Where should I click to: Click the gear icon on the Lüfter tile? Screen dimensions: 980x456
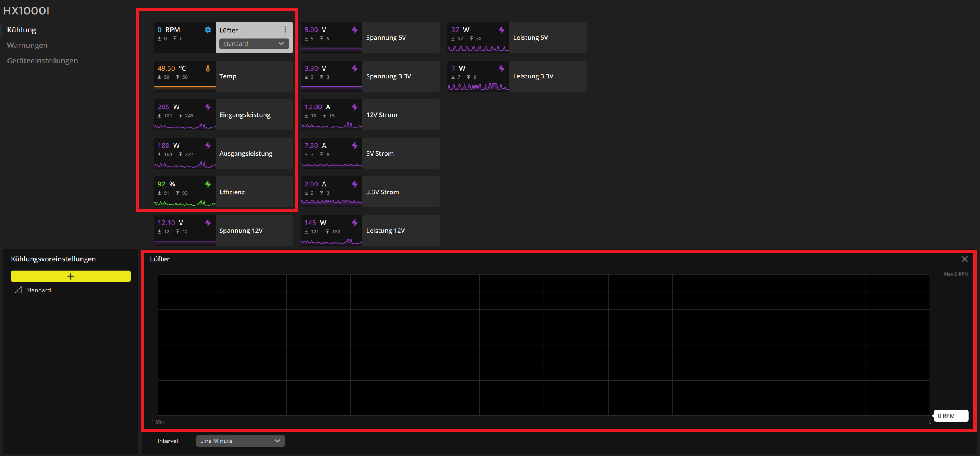pos(208,30)
